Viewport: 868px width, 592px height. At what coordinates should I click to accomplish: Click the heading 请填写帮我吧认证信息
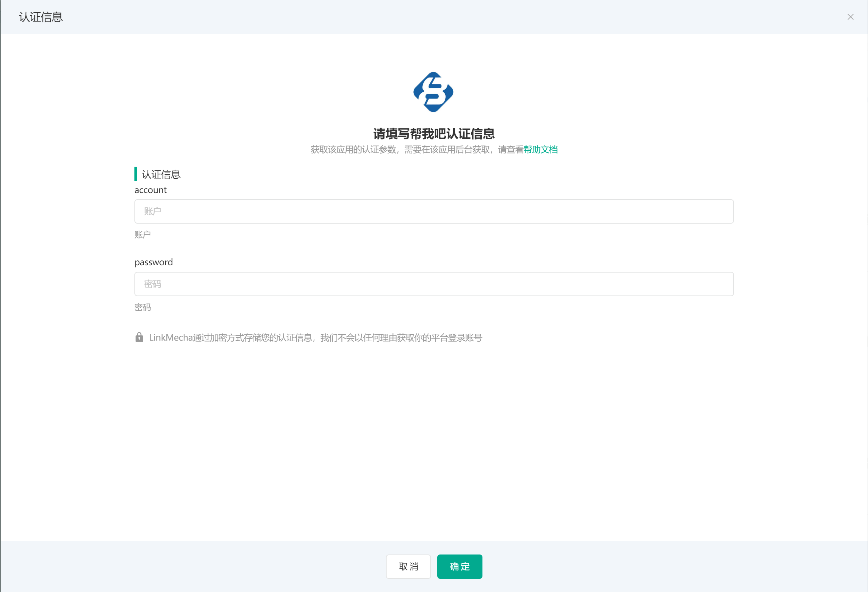434,134
